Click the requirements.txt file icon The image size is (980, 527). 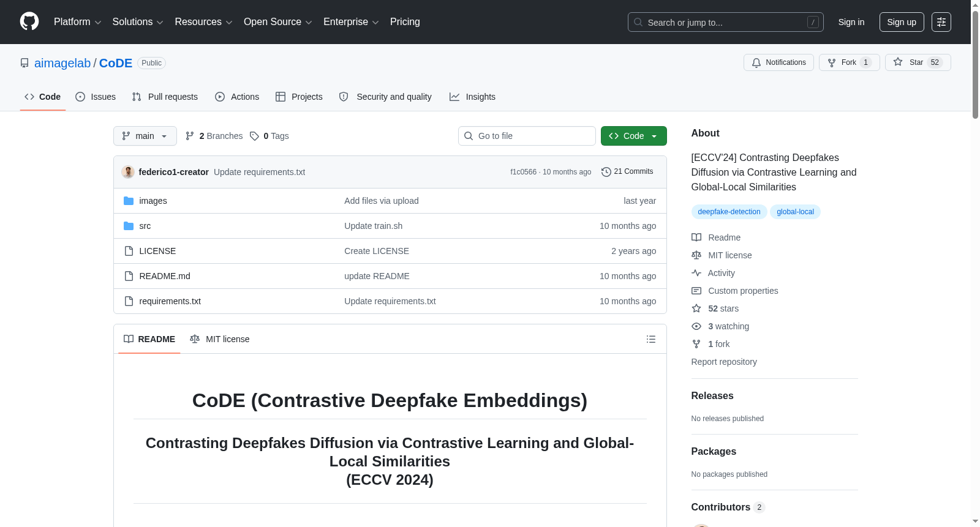(x=129, y=301)
